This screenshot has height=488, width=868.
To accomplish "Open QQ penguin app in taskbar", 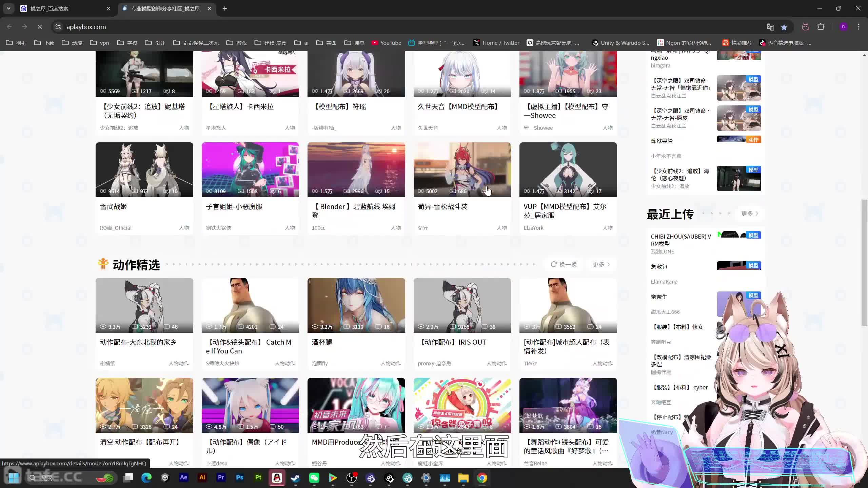I will tap(277, 478).
